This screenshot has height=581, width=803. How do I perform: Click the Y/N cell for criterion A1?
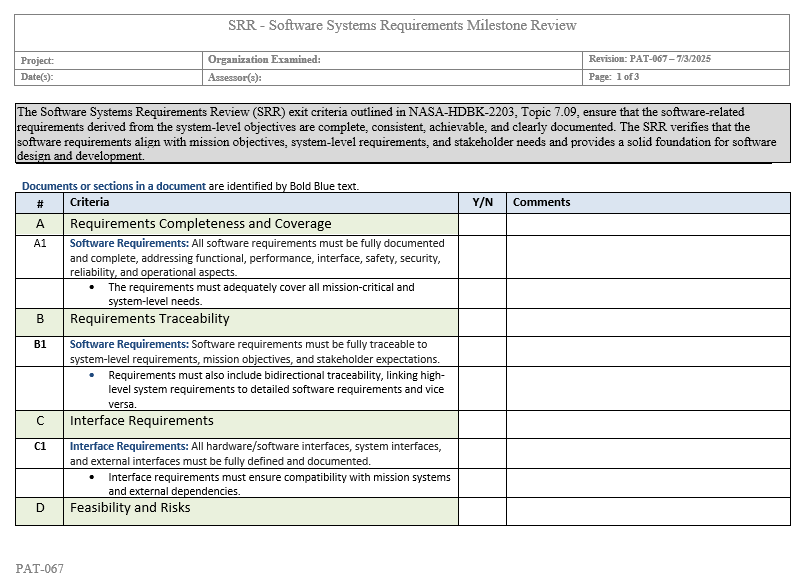point(482,257)
